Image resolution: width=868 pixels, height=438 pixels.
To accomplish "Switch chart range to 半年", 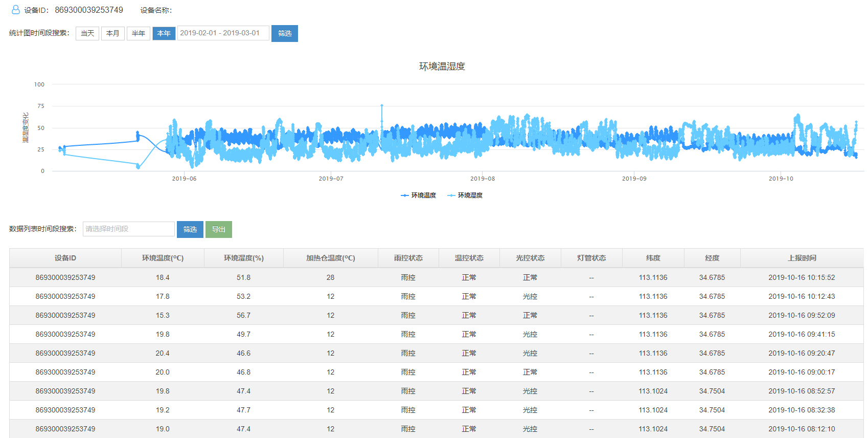I will 139,33.
